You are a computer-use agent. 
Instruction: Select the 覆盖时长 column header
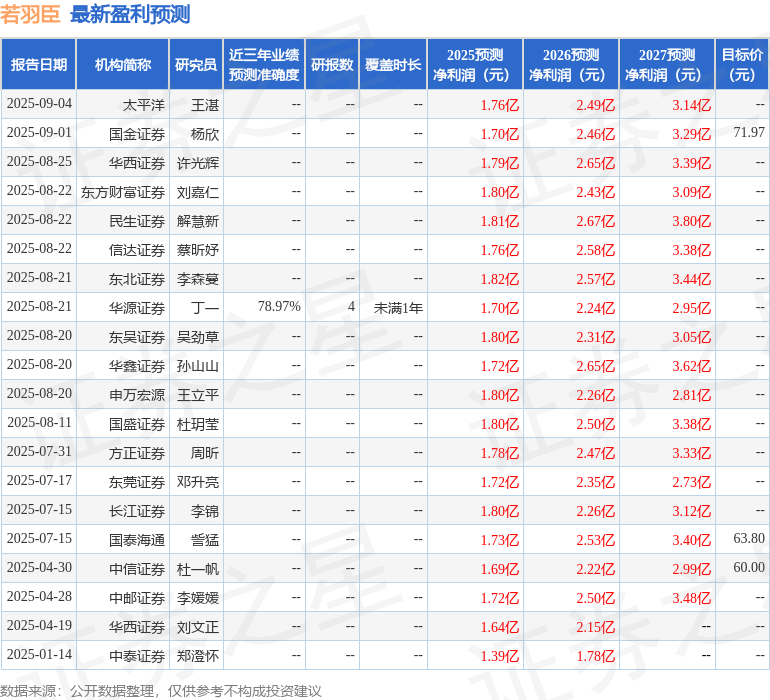[x=393, y=64]
